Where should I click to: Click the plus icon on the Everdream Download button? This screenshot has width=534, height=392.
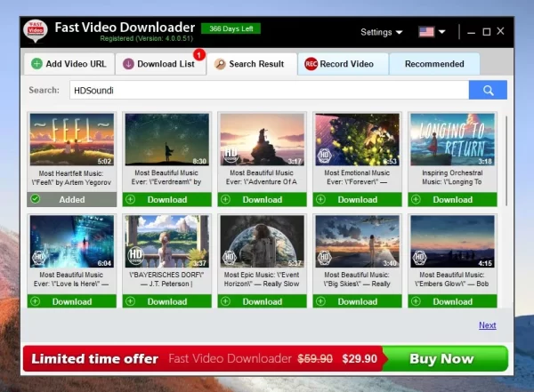131,199
